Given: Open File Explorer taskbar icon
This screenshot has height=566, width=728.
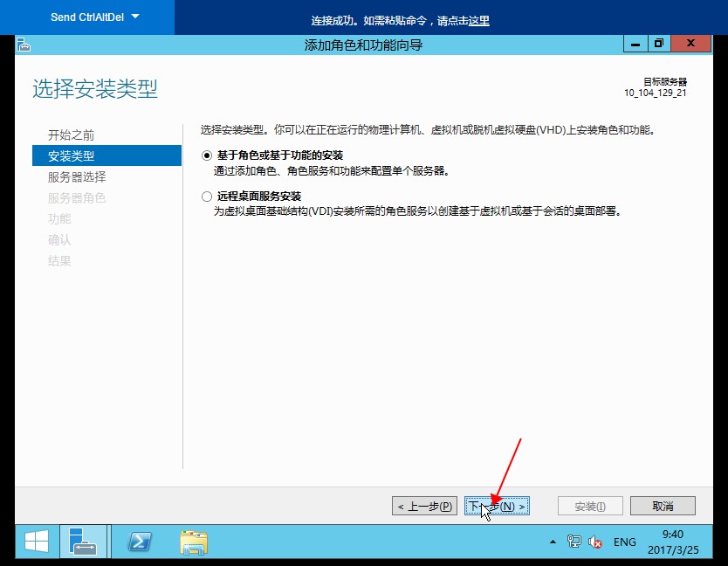Looking at the screenshot, I should point(194,542).
